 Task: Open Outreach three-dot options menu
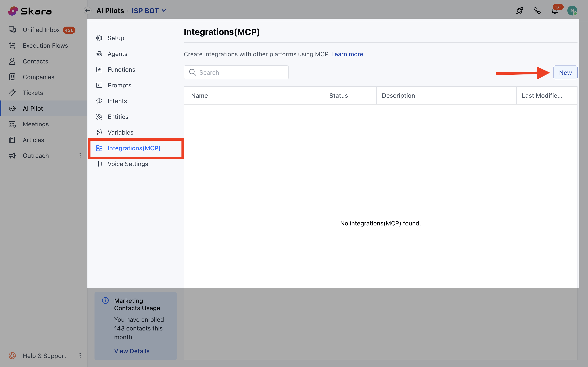pos(80,155)
